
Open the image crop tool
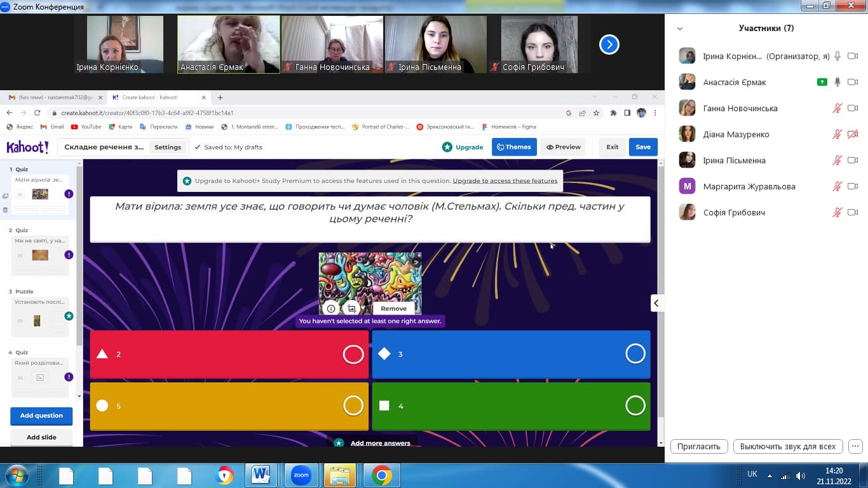(x=351, y=309)
